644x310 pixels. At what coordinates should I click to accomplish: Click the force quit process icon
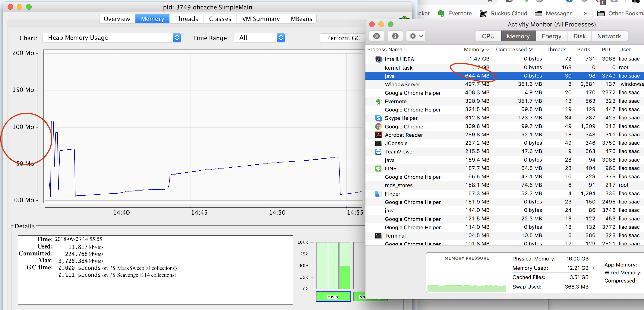[x=376, y=36]
